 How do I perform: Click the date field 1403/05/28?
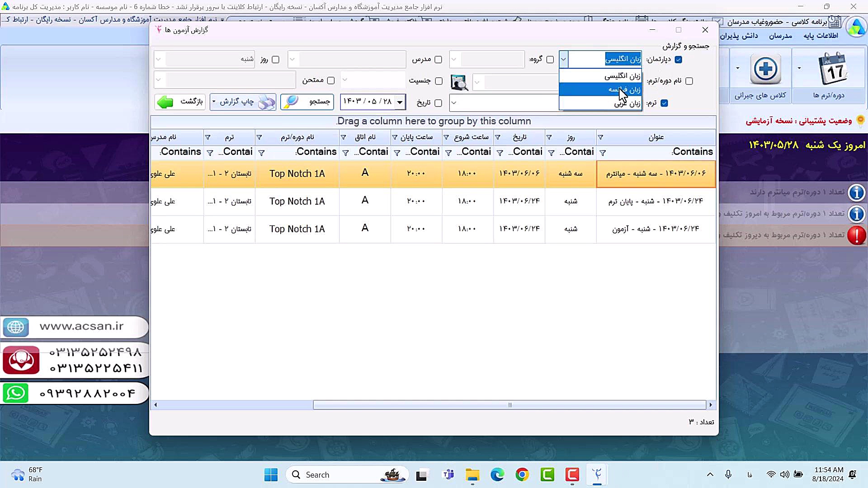(368, 102)
